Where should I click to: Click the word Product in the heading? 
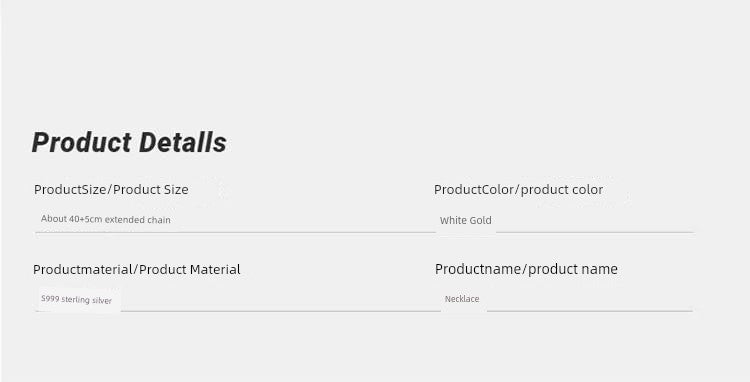tap(81, 142)
